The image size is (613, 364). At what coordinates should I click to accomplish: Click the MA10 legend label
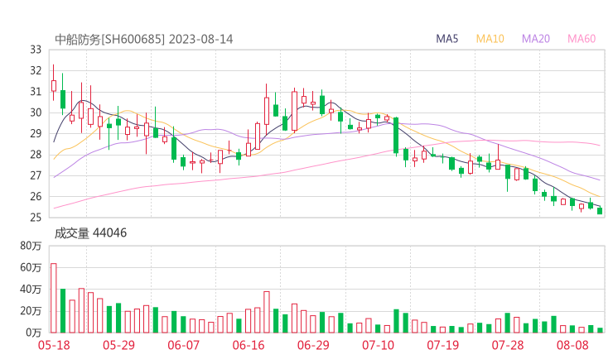point(490,39)
